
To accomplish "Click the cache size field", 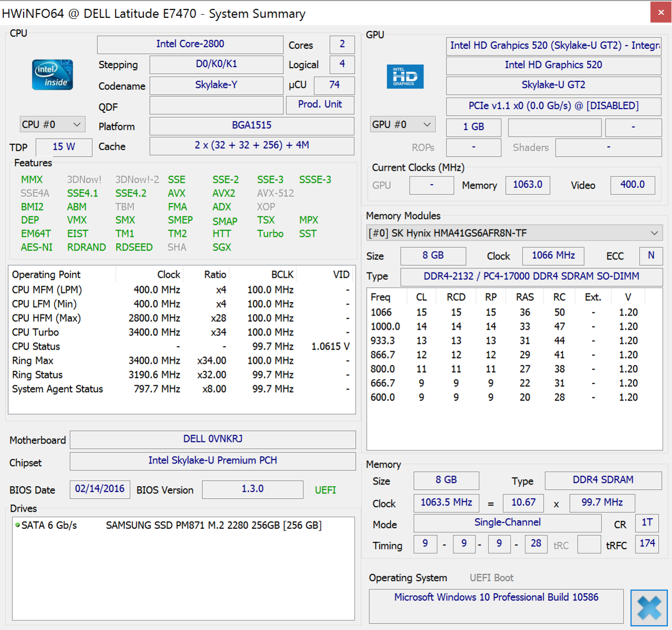I will [x=252, y=145].
